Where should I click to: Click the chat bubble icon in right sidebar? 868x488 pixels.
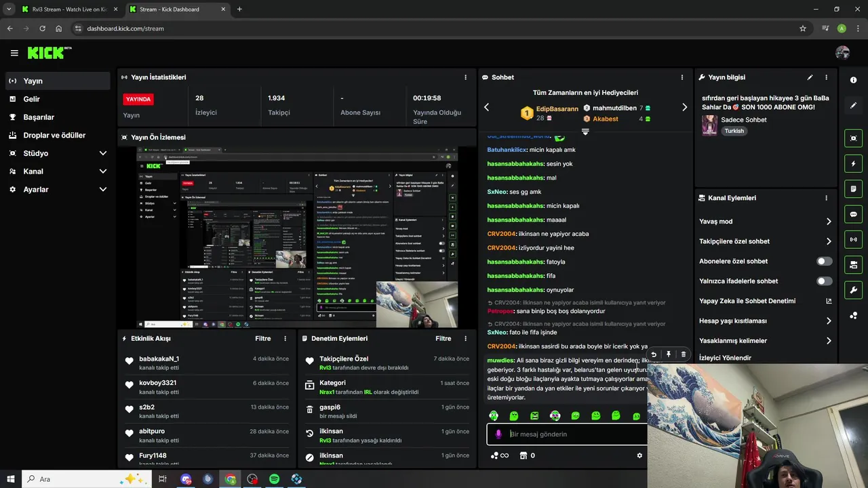[x=853, y=214]
